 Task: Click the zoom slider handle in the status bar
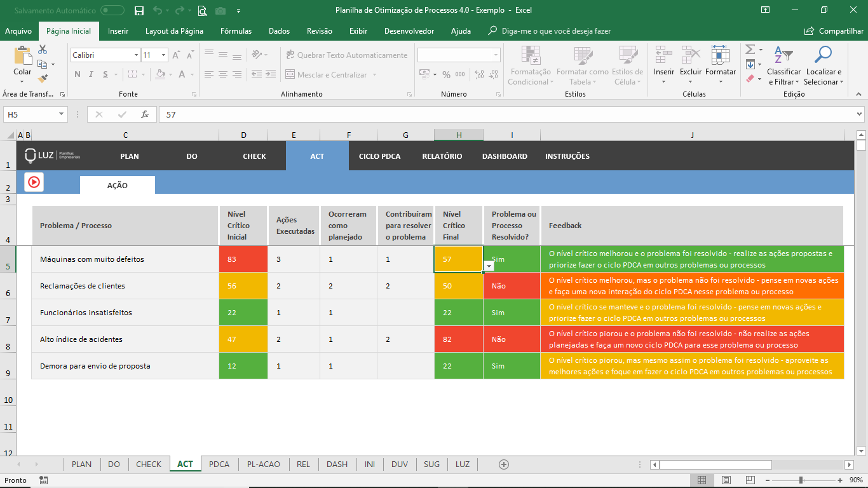801,480
